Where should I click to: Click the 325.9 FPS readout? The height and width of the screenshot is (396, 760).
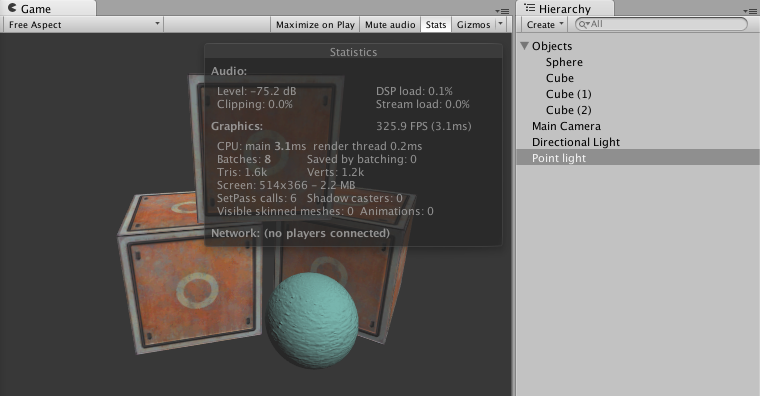(424, 127)
